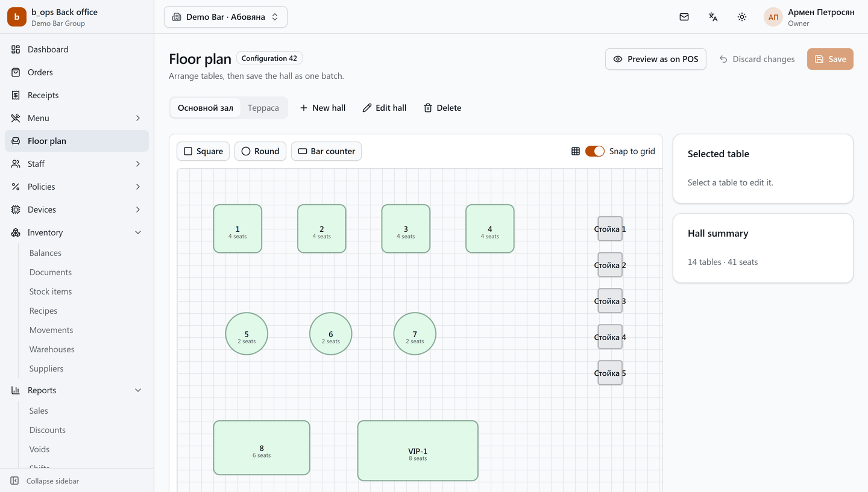Switch theme with the sun icon
This screenshot has height=492, width=868.
pos(742,17)
